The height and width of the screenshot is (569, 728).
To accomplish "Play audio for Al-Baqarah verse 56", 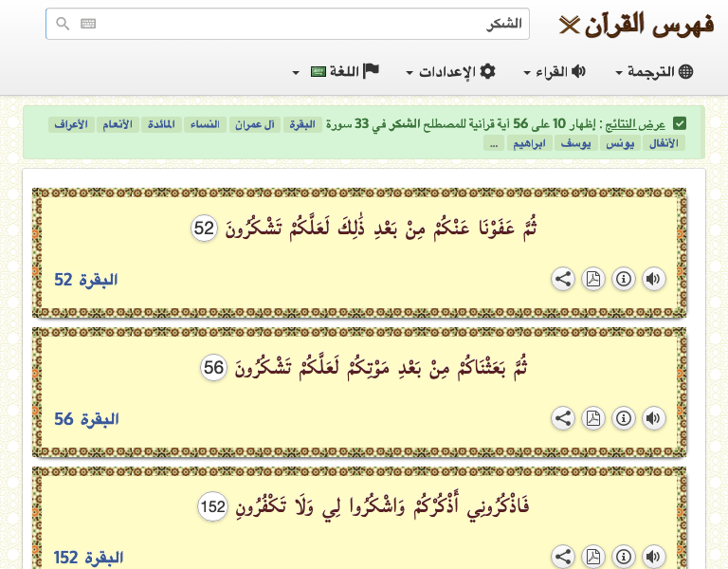I will [x=653, y=418].
